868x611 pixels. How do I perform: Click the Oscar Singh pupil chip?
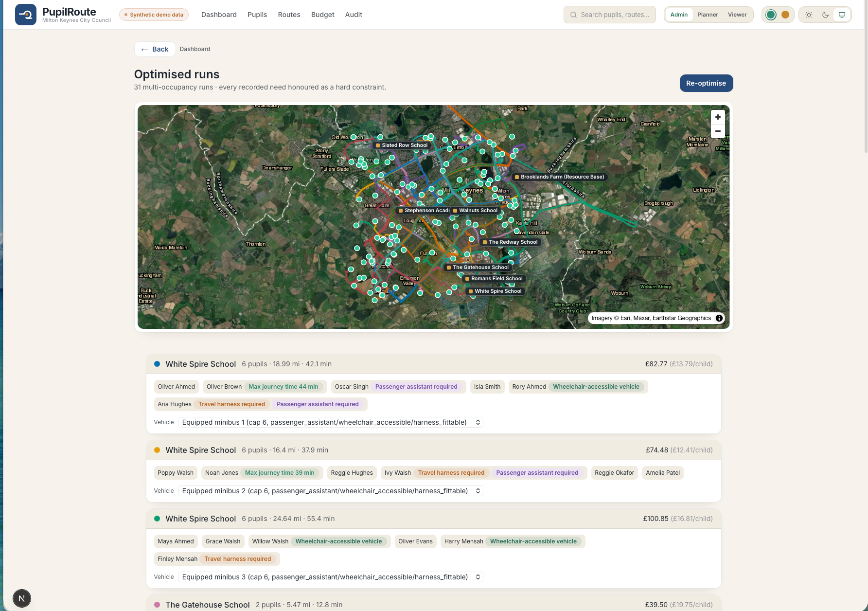pyautogui.click(x=398, y=387)
